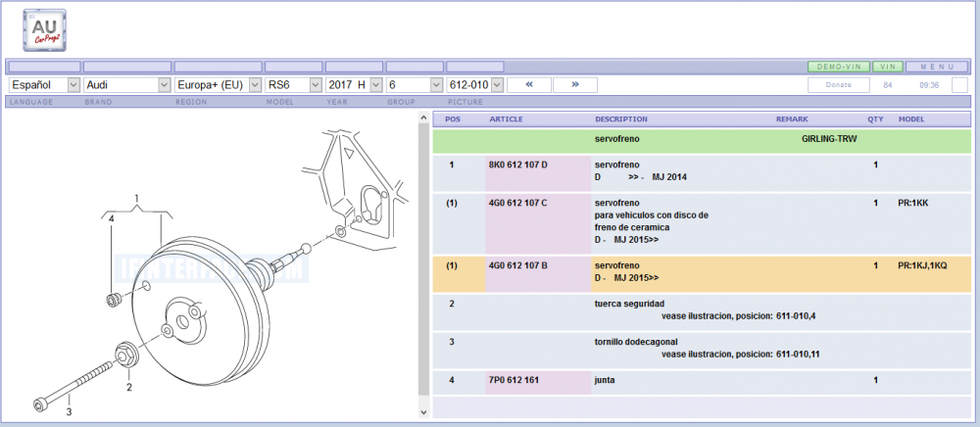Click the POS column header
Viewport: 980px width, 427px height.
click(x=453, y=119)
